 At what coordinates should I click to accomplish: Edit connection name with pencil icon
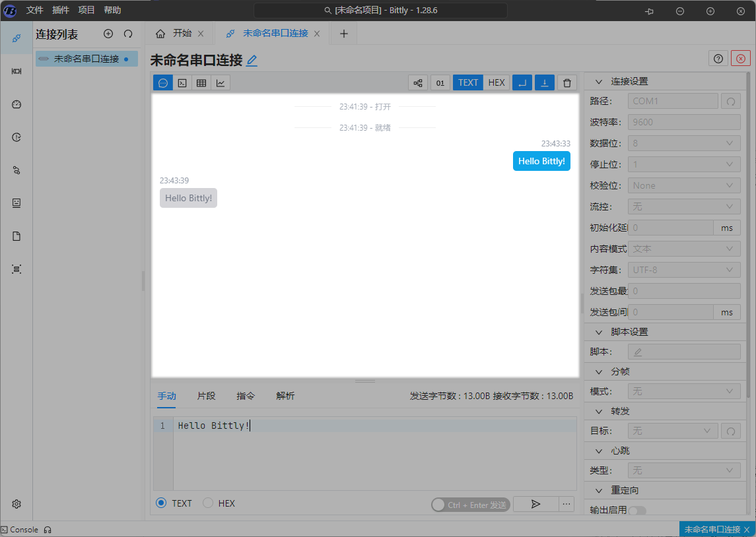coord(252,61)
